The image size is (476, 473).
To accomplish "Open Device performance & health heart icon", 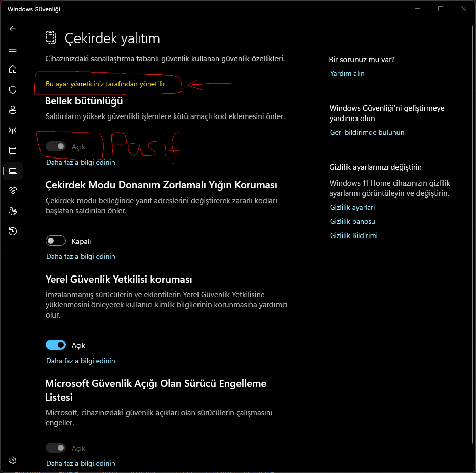I will click(13, 191).
